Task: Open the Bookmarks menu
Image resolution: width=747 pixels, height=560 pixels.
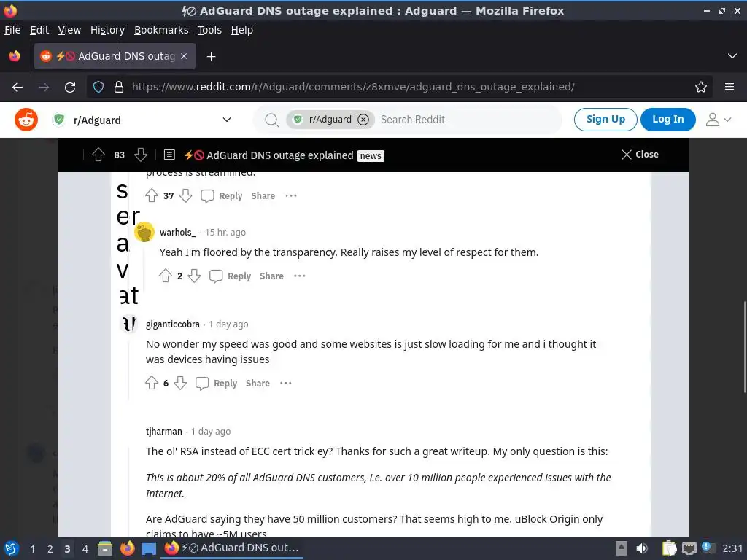Action: pos(161,30)
